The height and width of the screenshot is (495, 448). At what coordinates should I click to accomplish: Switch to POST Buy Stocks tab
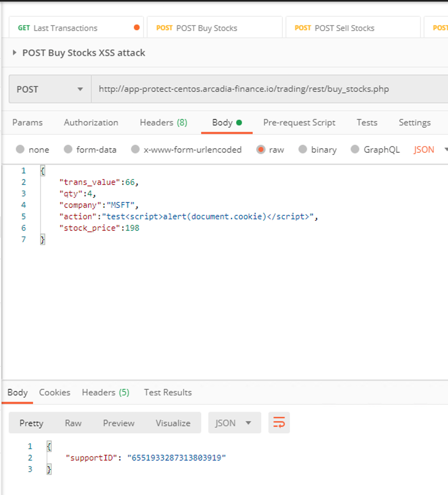point(215,27)
